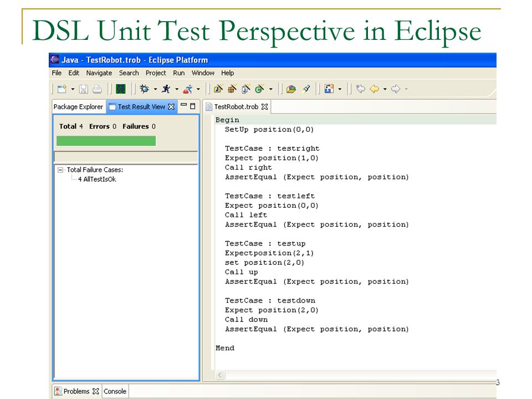The image size is (532, 399).
Task: Click the Call right line
Action: click(248, 167)
